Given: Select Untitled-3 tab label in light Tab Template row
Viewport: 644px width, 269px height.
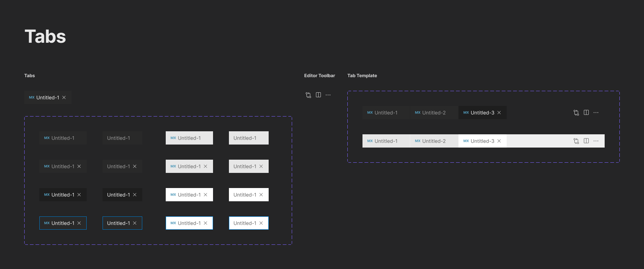Looking at the screenshot, I should tap(482, 141).
